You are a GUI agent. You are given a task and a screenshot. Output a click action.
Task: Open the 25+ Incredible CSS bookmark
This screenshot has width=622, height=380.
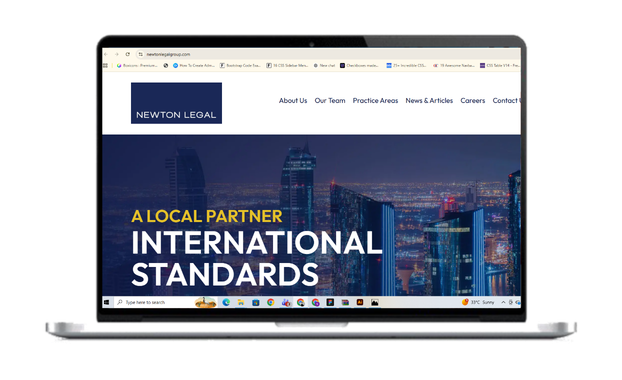[x=407, y=65]
